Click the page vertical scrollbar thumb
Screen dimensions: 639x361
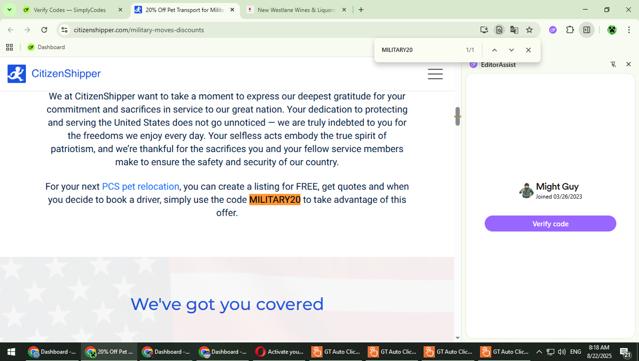tap(457, 116)
